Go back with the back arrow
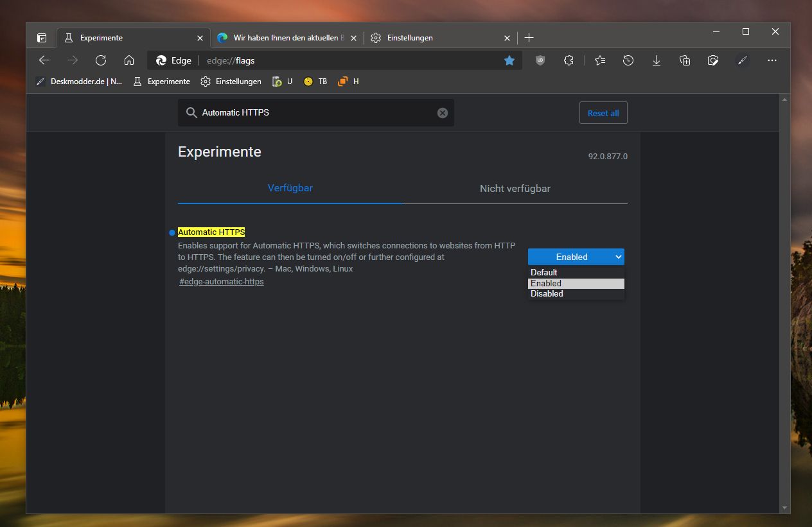The image size is (812, 527). (44, 60)
